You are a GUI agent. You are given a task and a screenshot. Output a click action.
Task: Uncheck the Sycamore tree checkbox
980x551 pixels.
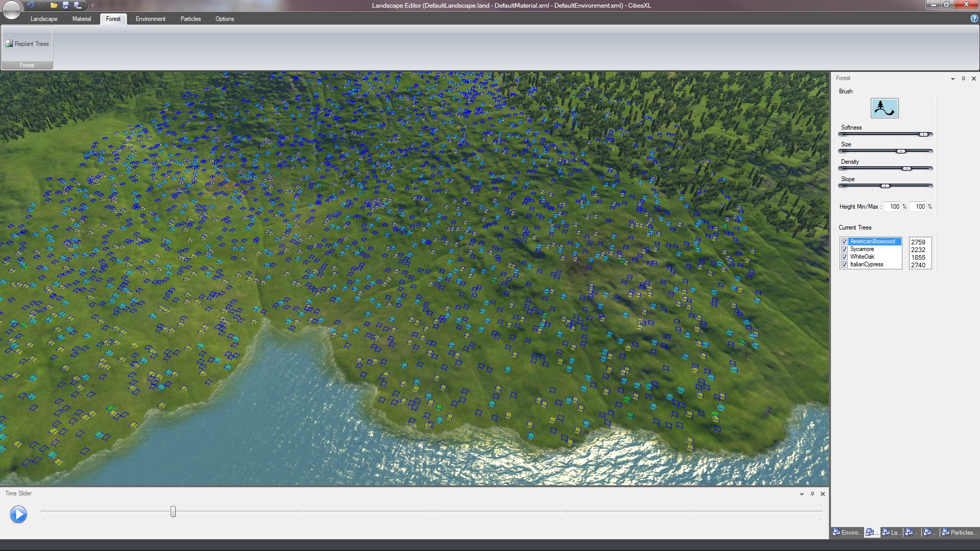pos(845,249)
